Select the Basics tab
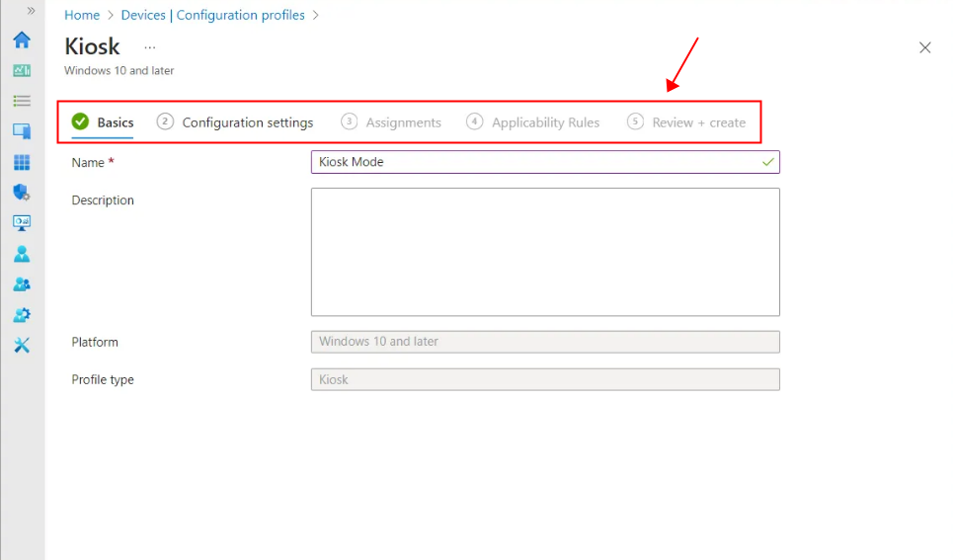Screen dimensions: 953x560 coord(103,122)
